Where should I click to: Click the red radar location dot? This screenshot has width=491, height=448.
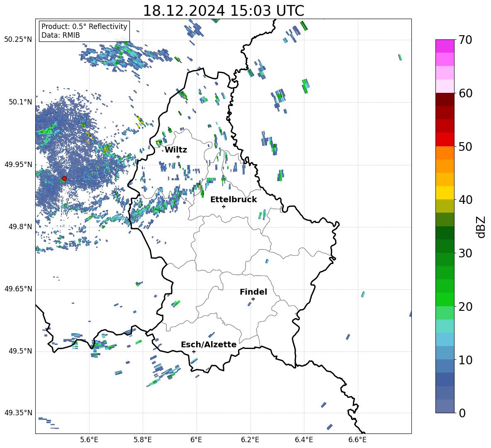pos(64,179)
